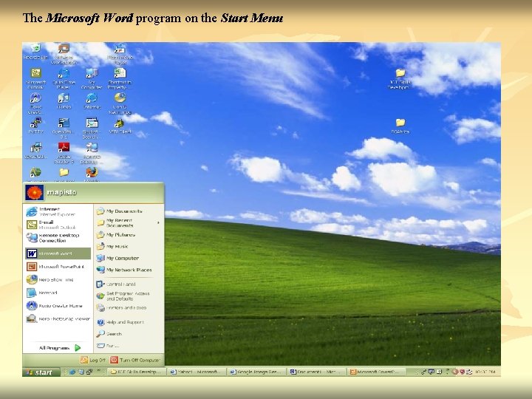The image size is (532, 399).
Task: Open My Pictures from the Start Menu
Action: pyautogui.click(x=129, y=235)
